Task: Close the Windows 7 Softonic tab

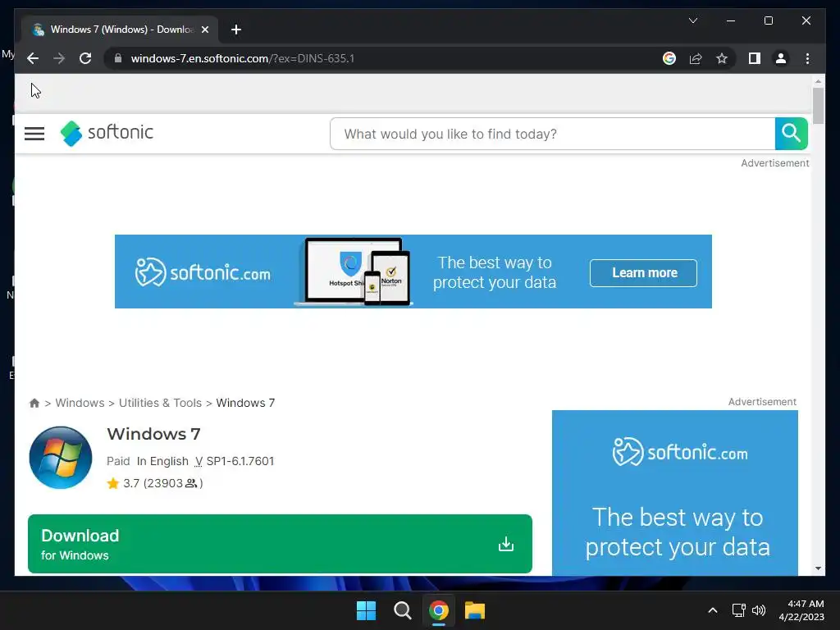Action: [x=204, y=30]
